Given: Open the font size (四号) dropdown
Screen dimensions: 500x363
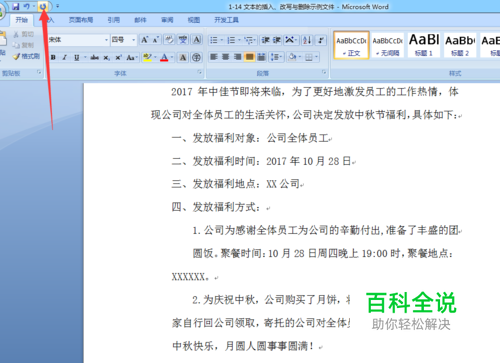Looking at the screenshot, I should point(134,40).
